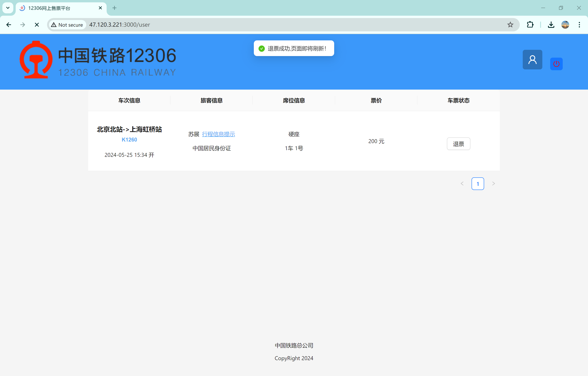Click the 中国铁路总公司 footer text
Screen dimensions: 588x376
294,345
